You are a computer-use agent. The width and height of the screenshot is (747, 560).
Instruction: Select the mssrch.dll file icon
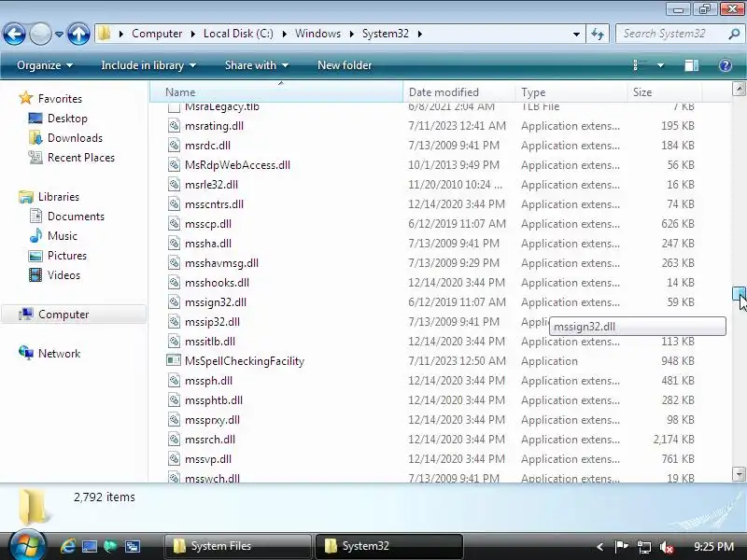pyautogui.click(x=174, y=439)
